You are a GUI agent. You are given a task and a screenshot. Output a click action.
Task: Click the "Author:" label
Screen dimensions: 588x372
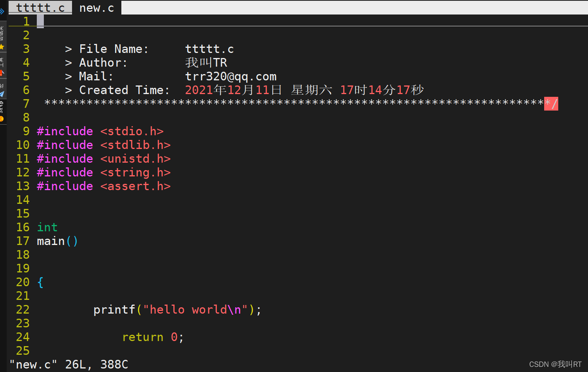[x=103, y=63]
